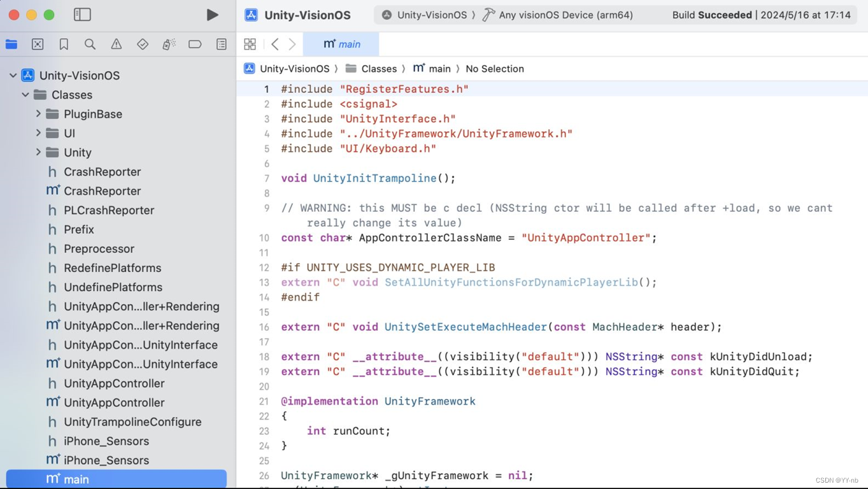Click Unity-VisionOS app icon in title bar
Screen dimensions: 868x489
point(251,15)
